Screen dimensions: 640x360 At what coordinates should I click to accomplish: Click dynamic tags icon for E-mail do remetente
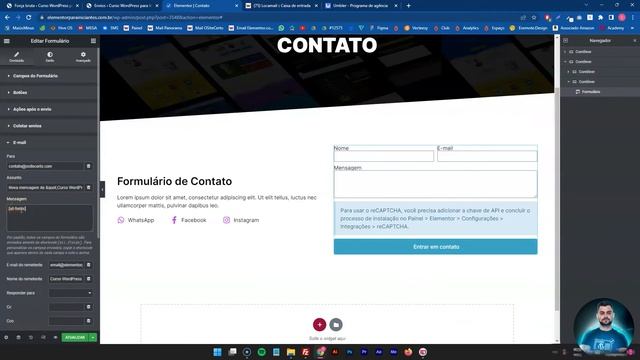[x=89, y=265]
